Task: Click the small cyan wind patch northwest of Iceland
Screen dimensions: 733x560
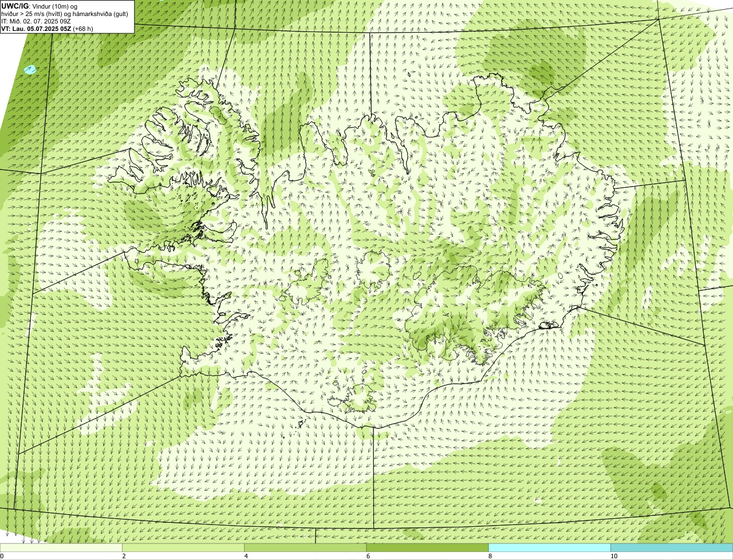Action: [x=30, y=70]
